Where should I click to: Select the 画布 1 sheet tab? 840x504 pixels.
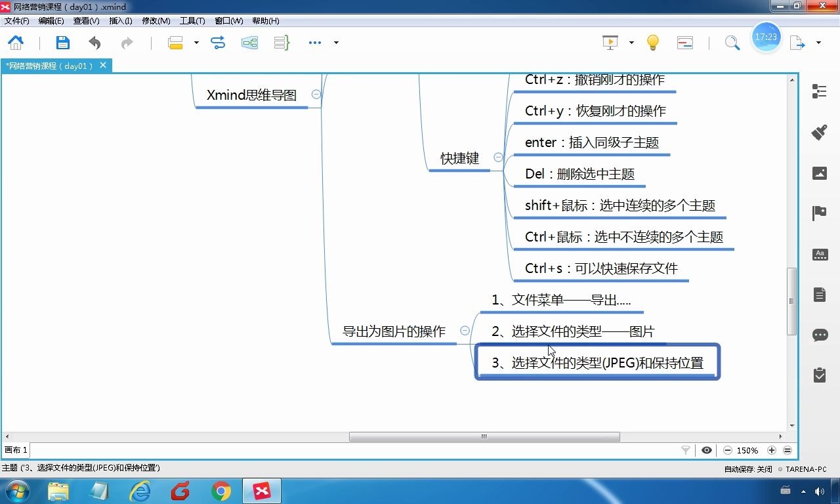click(x=16, y=450)
